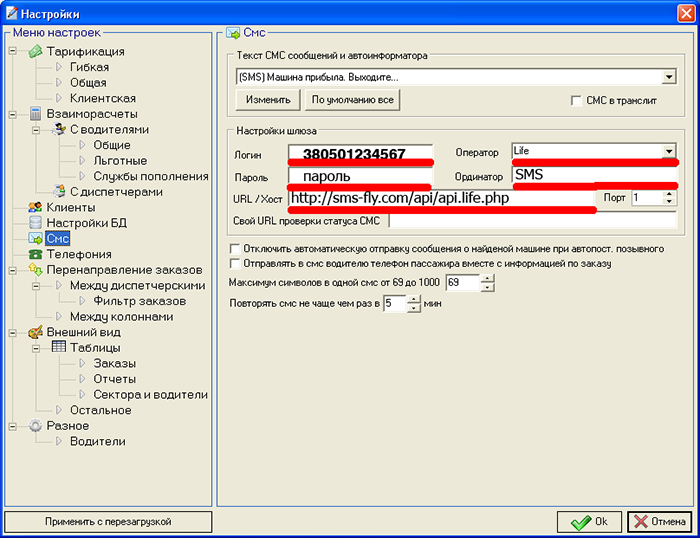The image size is (700, 538).
Task: Select Смс in the settings tree
Action: 58,239
